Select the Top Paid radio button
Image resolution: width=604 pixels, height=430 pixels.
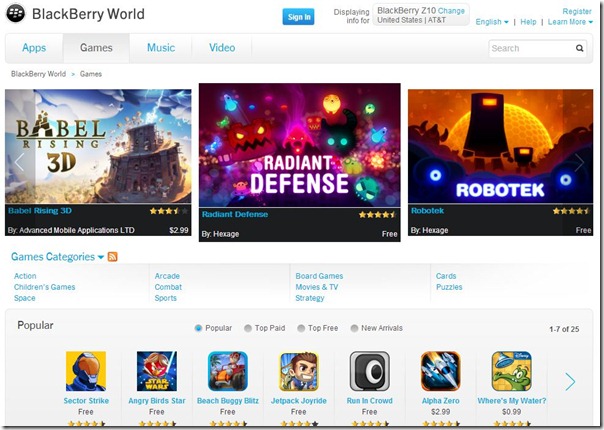(x=247, y=328)
